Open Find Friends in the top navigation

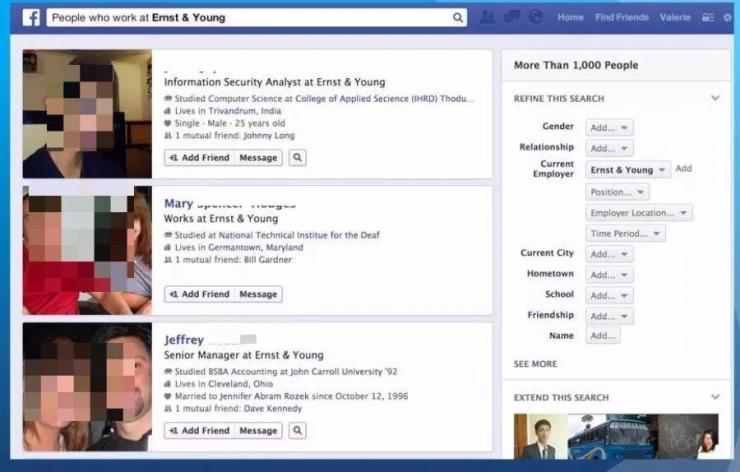pyautogui.click(x=621, y=17)
